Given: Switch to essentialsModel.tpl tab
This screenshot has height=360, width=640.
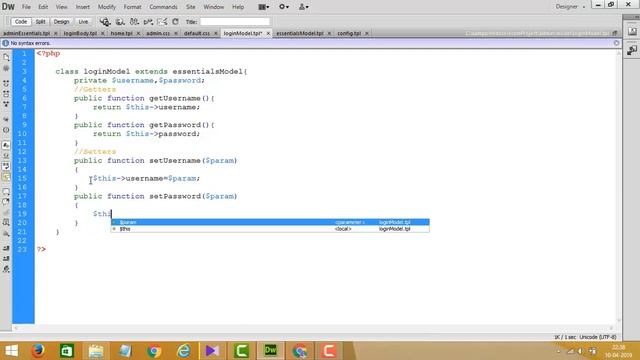Looking at the screenshot, I should (300, 33).
